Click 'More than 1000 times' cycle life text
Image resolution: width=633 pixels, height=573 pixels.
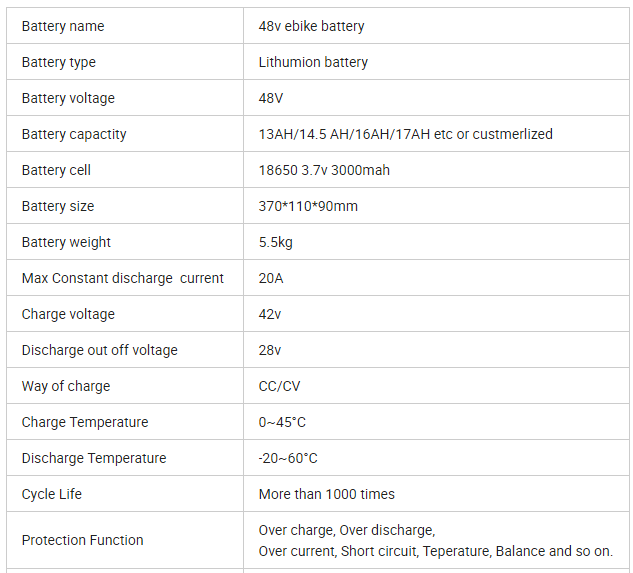click(327, 494)
